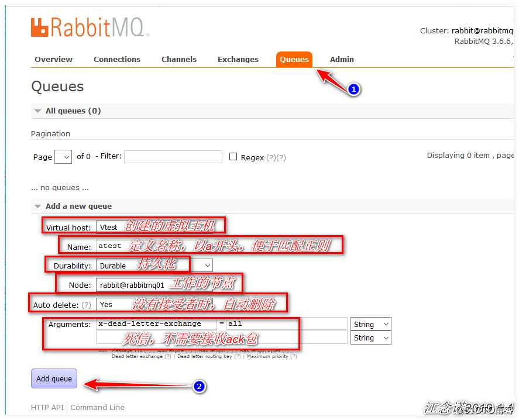Viewport: 519px width, 420px height.
Task: Click the x-dead-letter-exchange argument key field
Action: [156, 323]
